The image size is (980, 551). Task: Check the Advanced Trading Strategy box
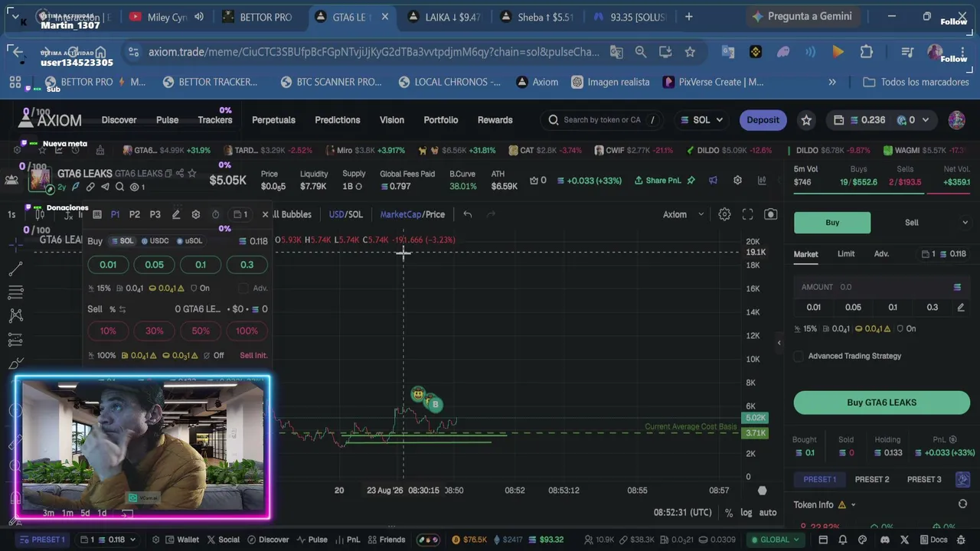tap(799, 356)
